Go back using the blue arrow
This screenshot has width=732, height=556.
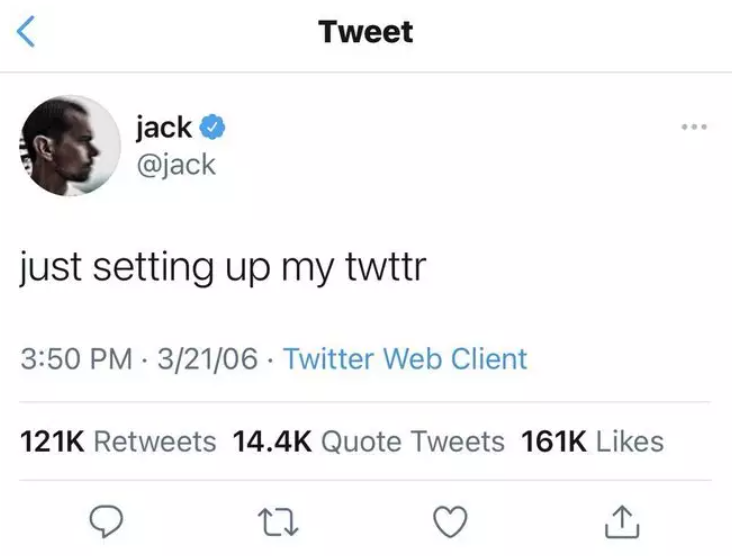26,31
